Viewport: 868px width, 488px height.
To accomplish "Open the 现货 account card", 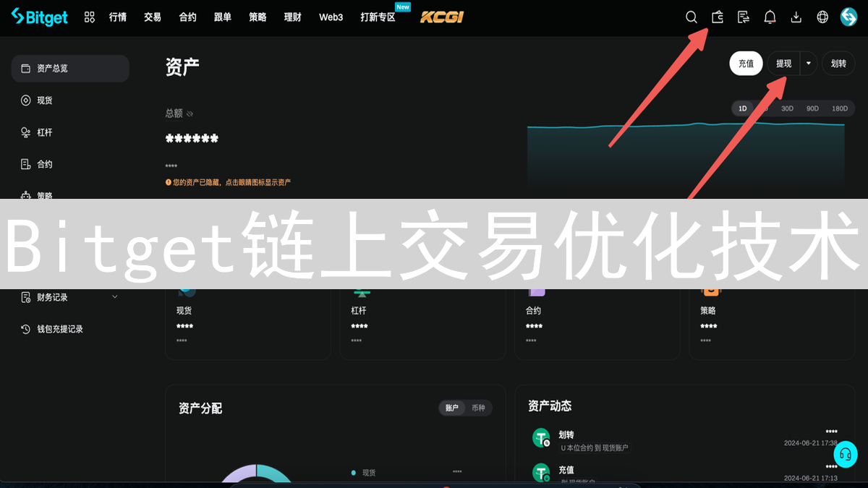I will pos(248,323).
